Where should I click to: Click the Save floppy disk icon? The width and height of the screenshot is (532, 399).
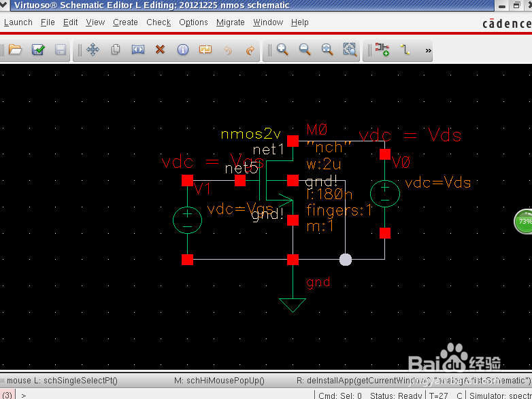61,50
